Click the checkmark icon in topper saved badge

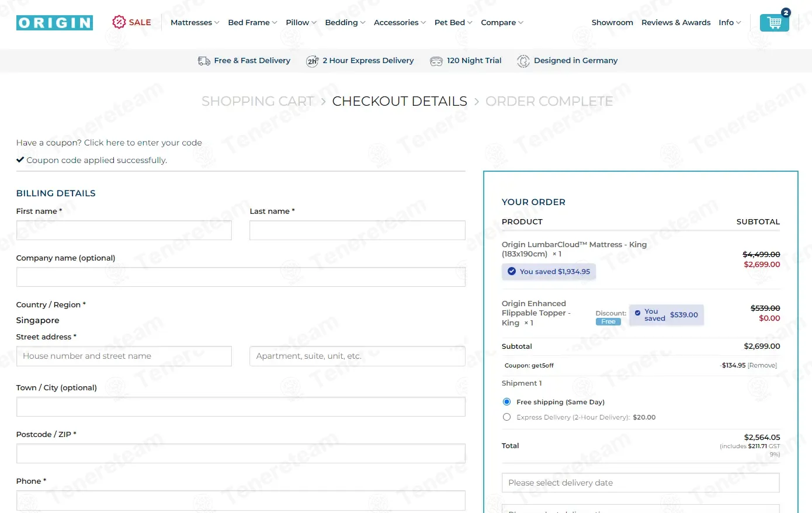pyautogui.click(x=638, y=313)
